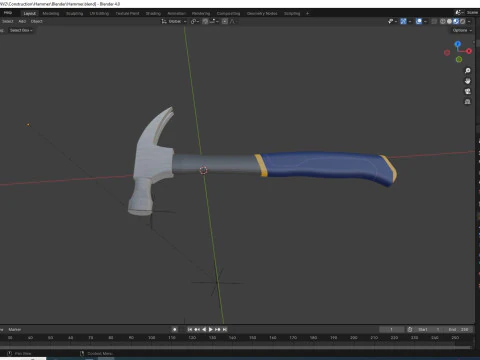The height and width of the screenshot is (360, 480).
Task: Click the green Y axis gizmo ball
Action: pyautogui.click(x=459, y=59)
